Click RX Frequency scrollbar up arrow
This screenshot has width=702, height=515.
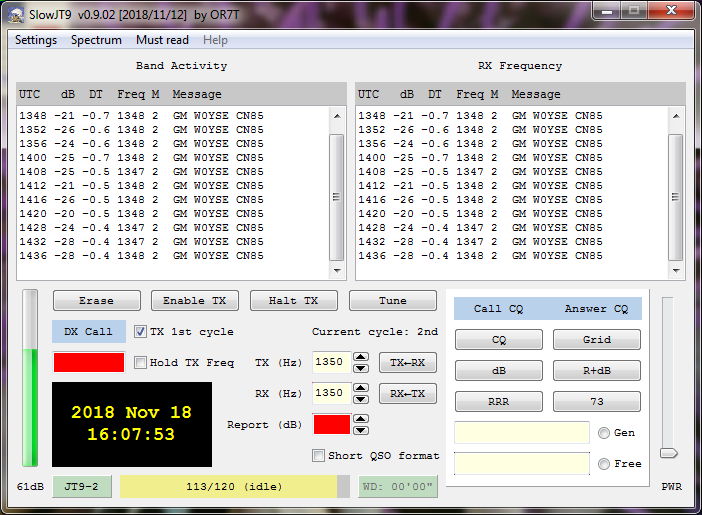pos(676,116)
